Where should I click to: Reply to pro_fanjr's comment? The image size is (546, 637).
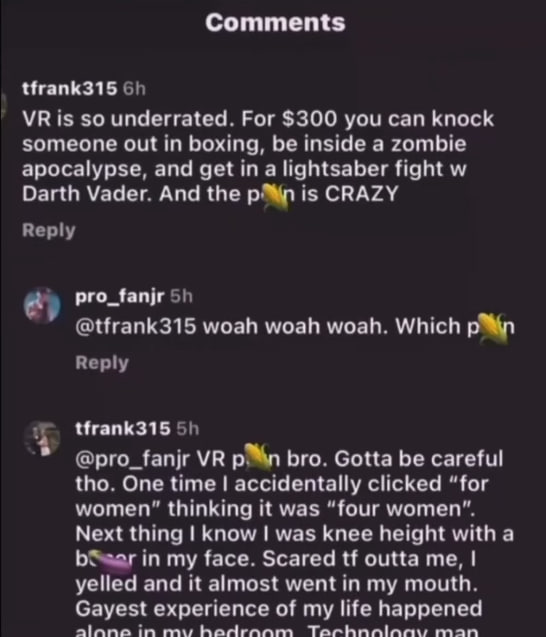pyautogui.click(x=102, y=363)
